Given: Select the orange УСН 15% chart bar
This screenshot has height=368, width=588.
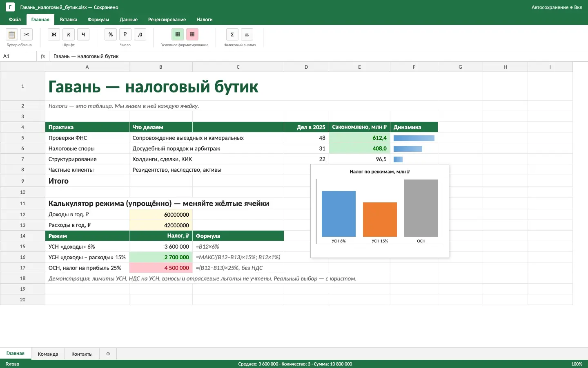Looking at the screenshot, I should (380, 220).
